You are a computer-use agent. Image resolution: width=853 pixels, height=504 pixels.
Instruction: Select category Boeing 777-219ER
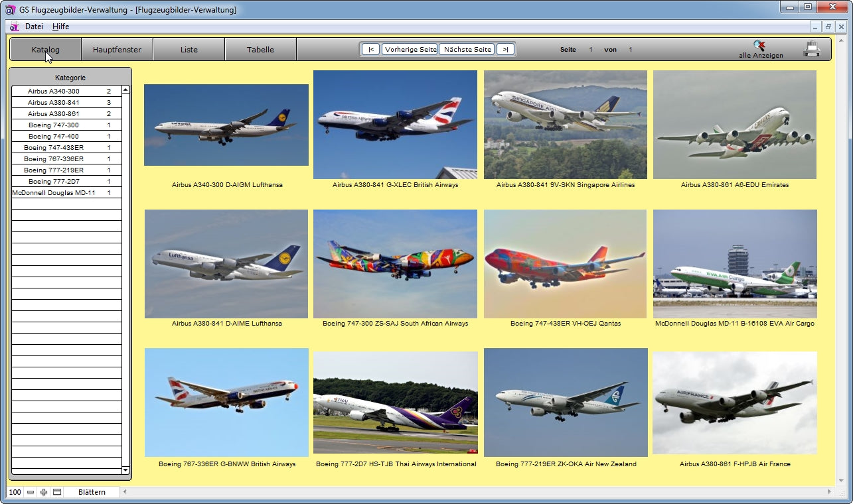pos(66,170)
